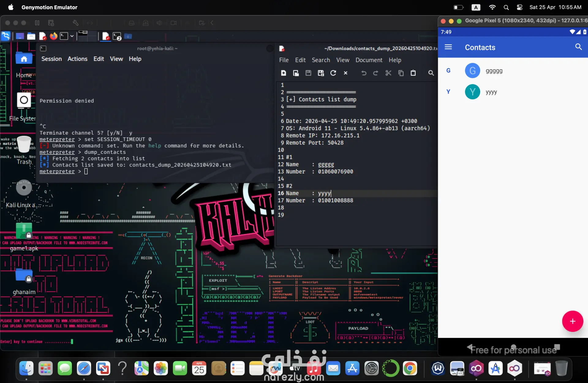Open virtual machine settings wrench icon
588x383 pixels.
click(x=76, y=23)
